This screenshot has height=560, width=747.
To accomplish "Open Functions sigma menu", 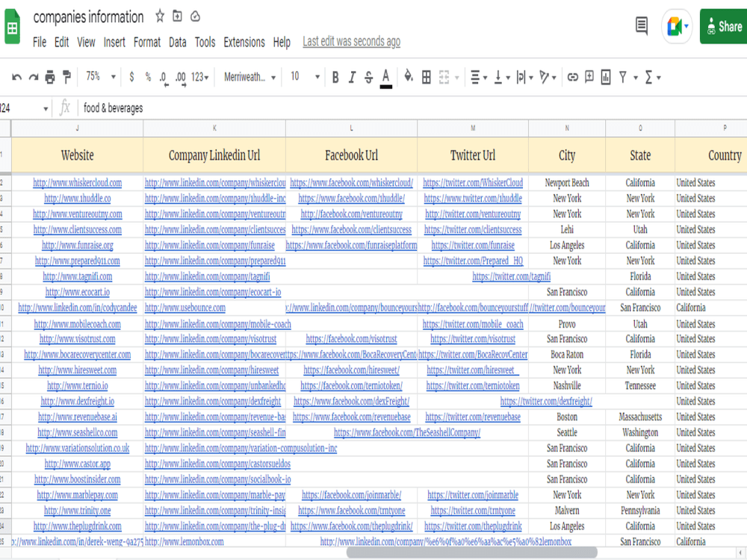I will [x=652, y=77].
